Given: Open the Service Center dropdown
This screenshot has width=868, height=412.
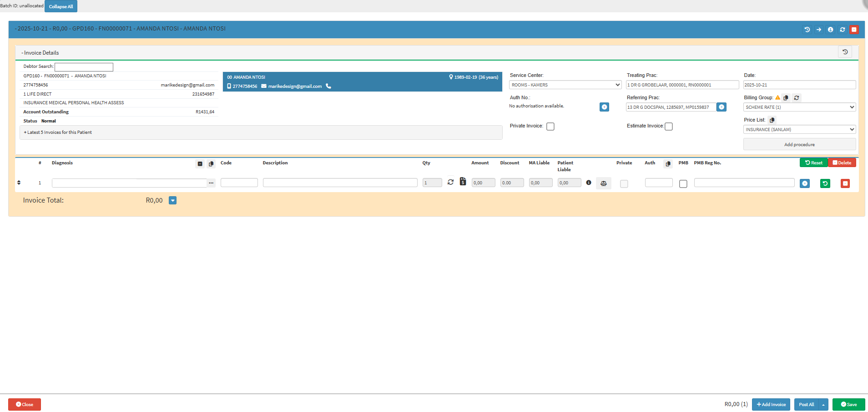Looking at the screenshot, I should pyautogui.click(x=565, y=85).
